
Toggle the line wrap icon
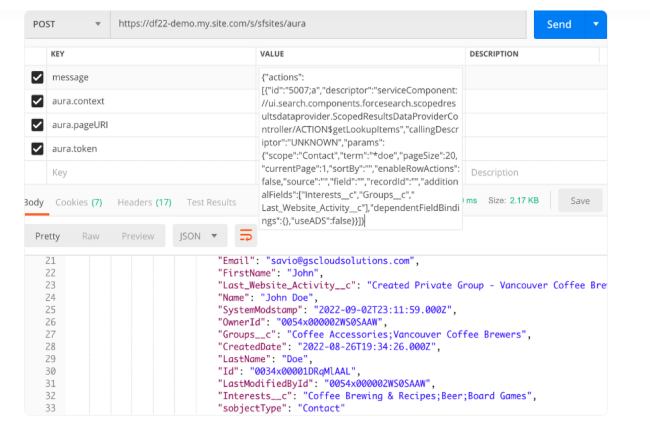[245, 236]
